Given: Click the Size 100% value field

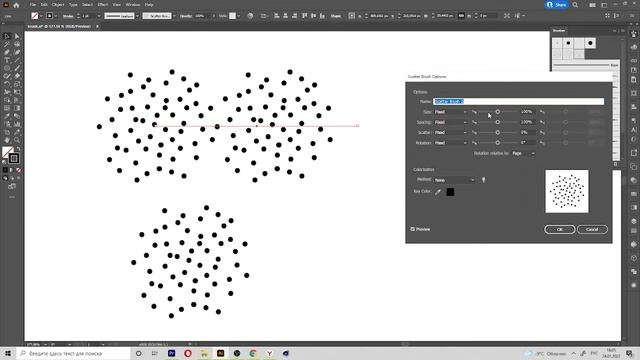Looking at the screenshot, I should pos(527,111).
